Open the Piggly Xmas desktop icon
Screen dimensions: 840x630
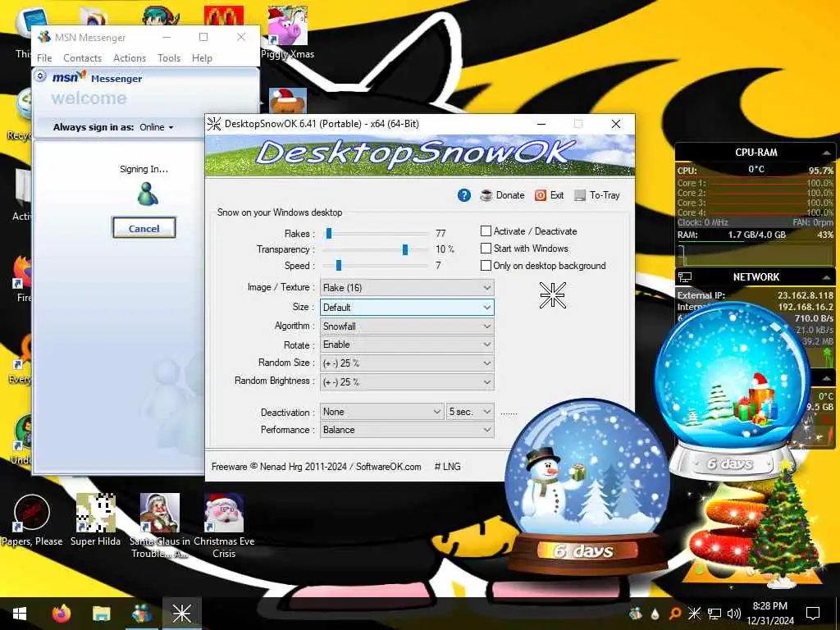click(288, 32)
